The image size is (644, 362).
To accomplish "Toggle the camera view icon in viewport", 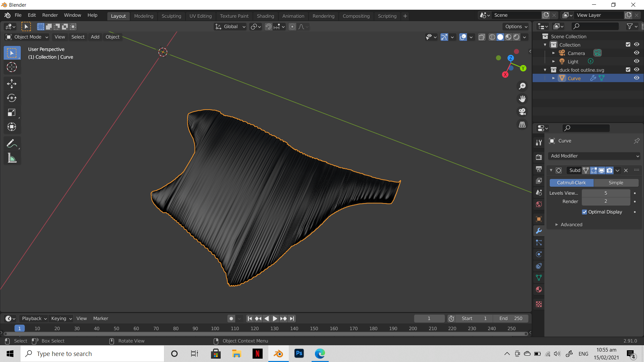I will (522, 112).
